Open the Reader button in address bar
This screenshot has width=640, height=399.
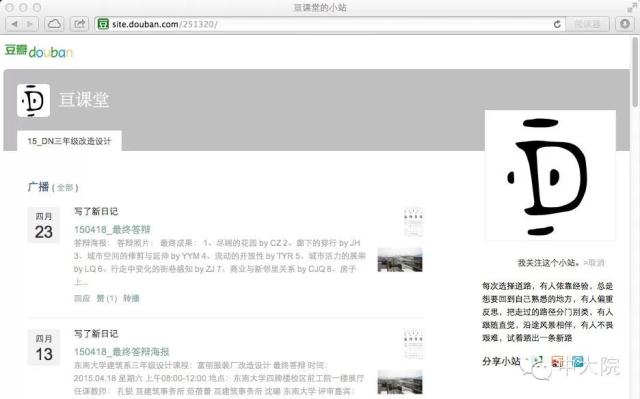[x=587, y=24]
